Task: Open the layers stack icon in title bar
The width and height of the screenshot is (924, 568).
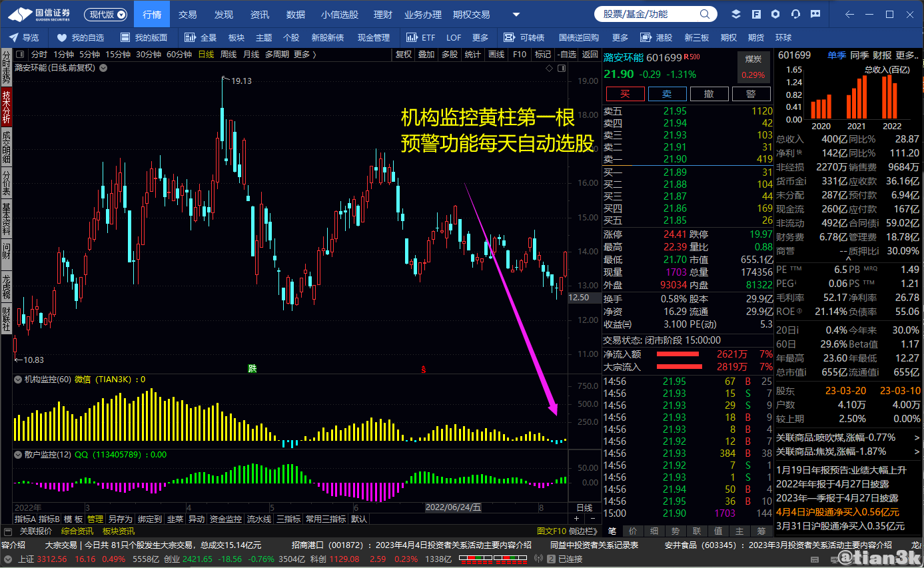Action: pyautogui.click(x=736, y=14)
